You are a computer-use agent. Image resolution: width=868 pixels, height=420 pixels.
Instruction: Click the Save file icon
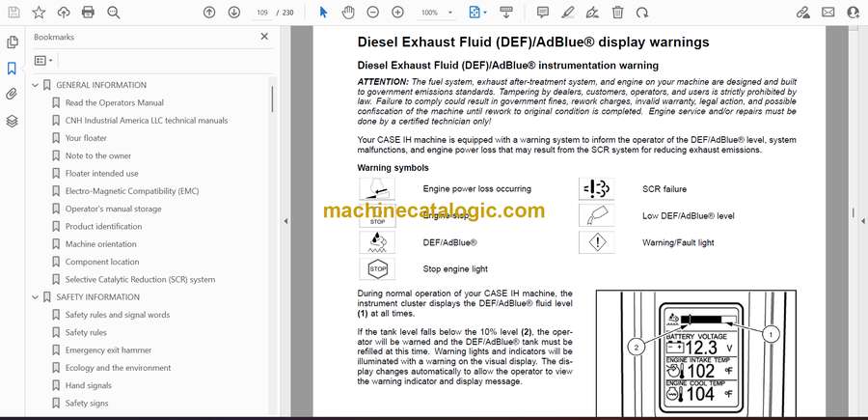14,13
